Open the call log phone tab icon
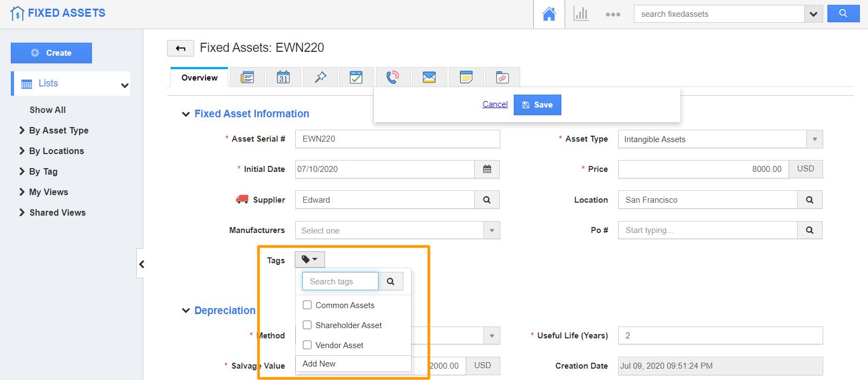Screen dimensions: 868x380 coord(393,77)
